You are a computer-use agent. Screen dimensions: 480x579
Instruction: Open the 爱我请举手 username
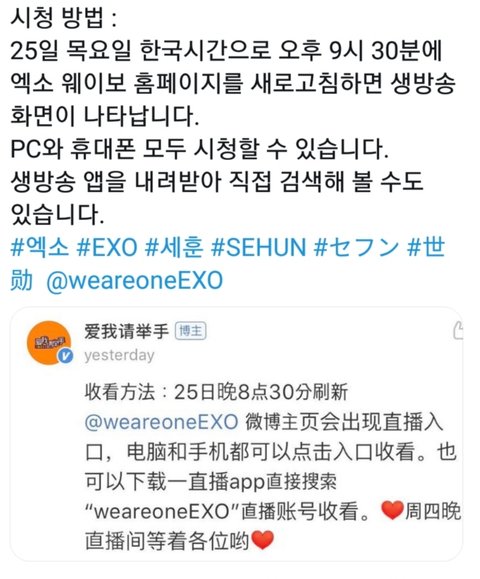pyautogui.click(x=126, y=331)
